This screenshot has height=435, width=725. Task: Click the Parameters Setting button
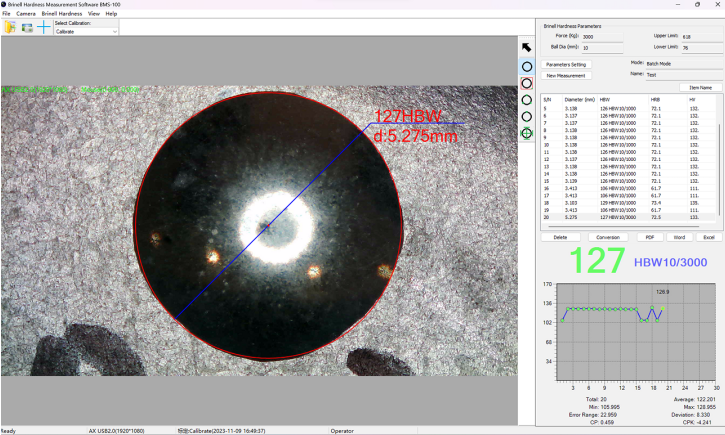click(x=565, y=64)
